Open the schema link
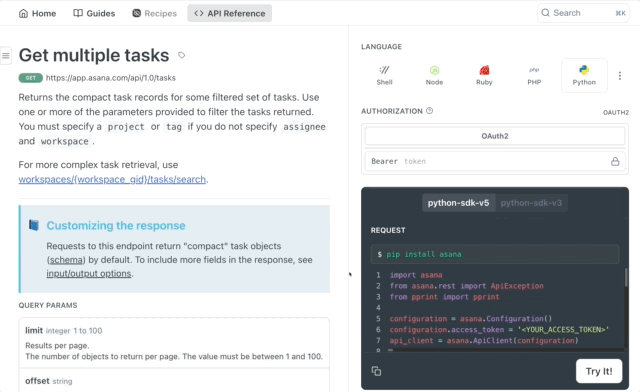 coord(66,260)
